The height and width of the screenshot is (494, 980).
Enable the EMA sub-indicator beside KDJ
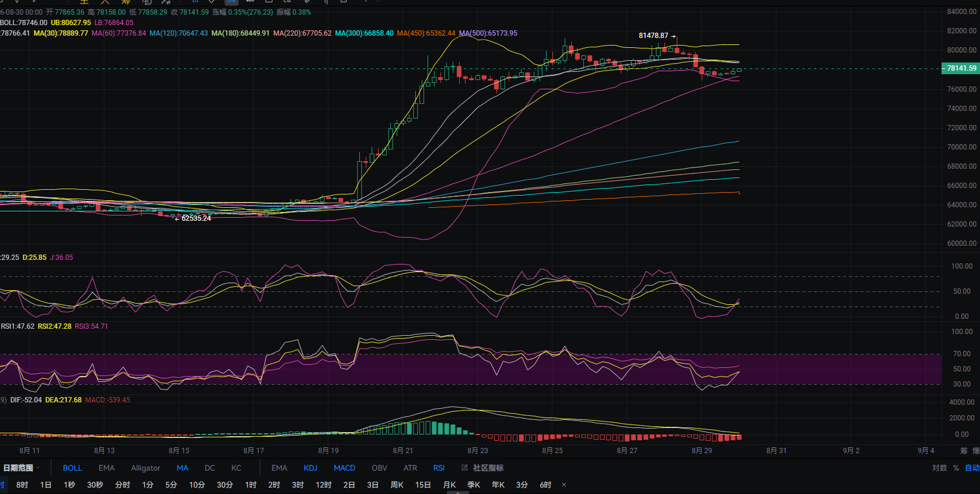[x=279, y=468]
